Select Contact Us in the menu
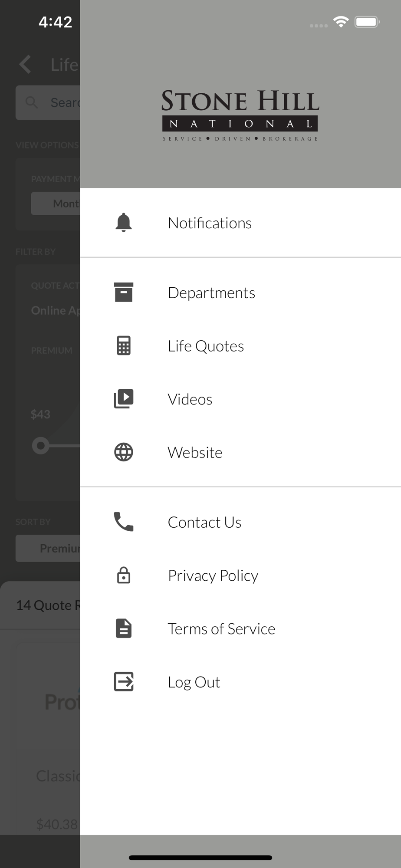 coord(240,522)
